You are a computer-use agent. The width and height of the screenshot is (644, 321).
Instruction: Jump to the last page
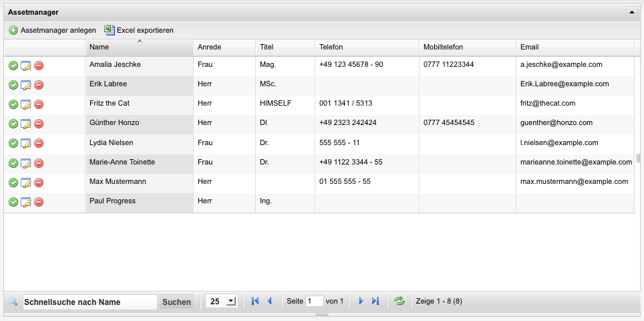(375, 301)
